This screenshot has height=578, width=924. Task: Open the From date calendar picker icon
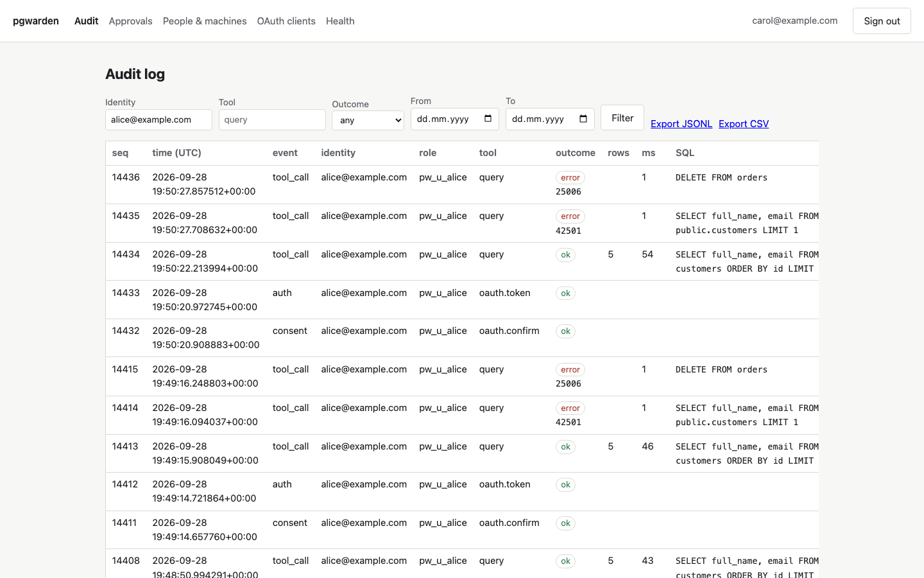[x=488, y=119]
